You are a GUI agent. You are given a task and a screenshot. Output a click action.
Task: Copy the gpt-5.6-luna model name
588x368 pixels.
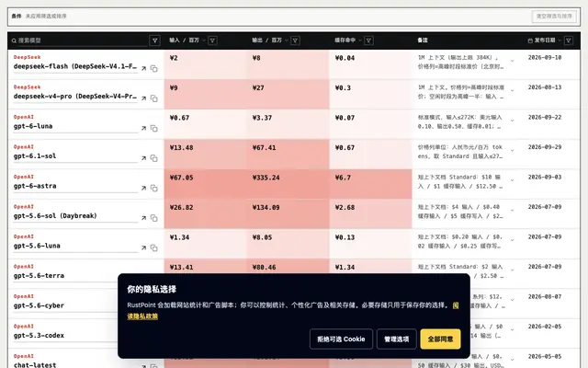[154, 247]
